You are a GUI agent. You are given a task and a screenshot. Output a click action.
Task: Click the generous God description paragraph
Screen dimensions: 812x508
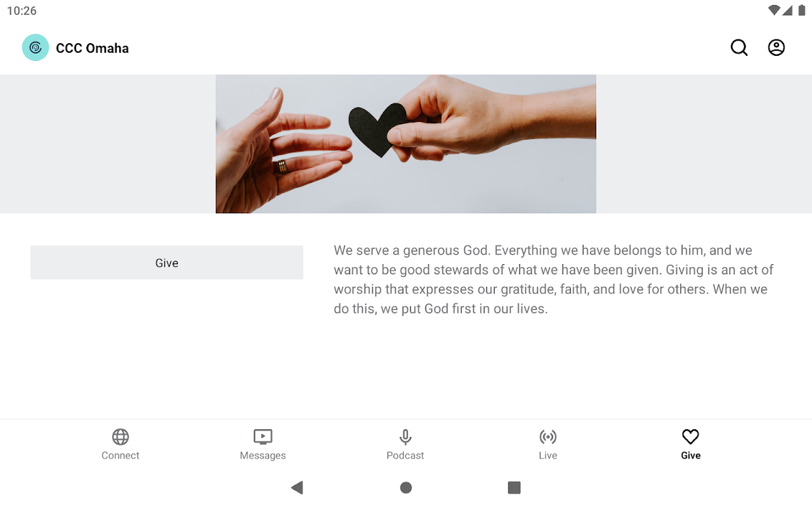553,279
